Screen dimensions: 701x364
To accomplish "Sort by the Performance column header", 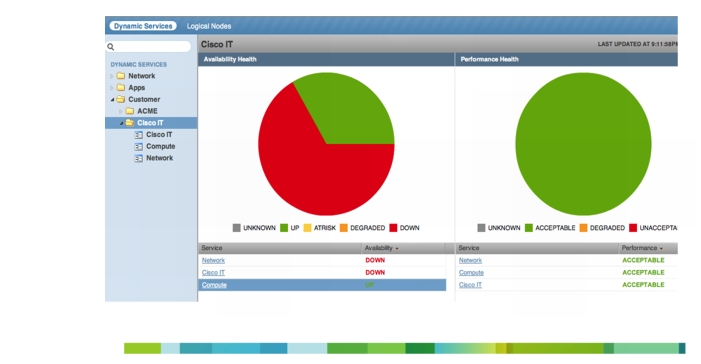I will 648,248.
